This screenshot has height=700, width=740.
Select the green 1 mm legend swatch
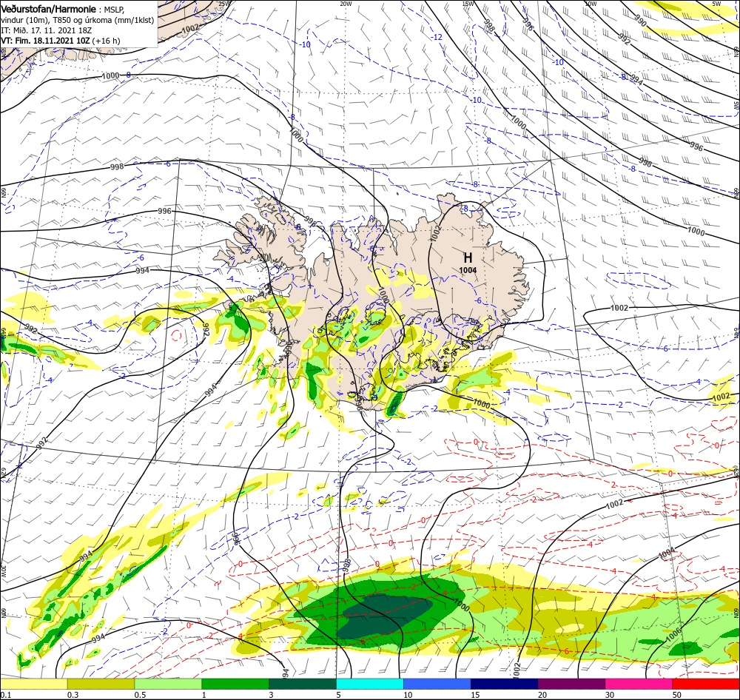point(235,684)
